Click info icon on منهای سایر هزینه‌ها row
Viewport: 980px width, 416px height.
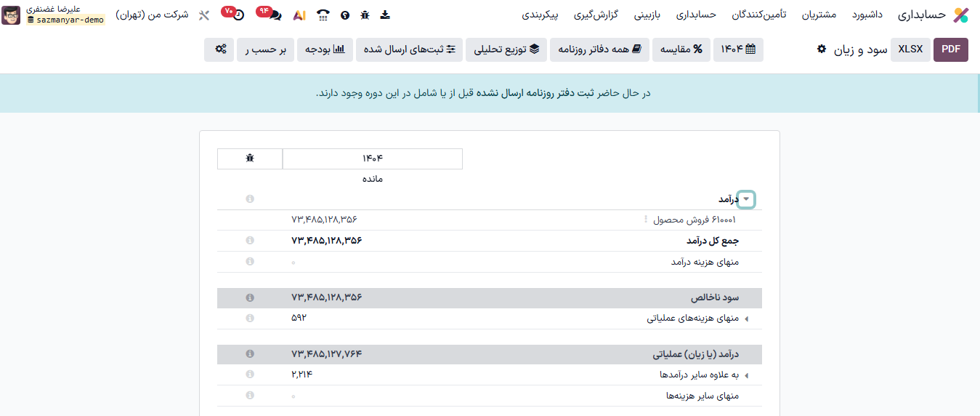(x=250, y=396)
